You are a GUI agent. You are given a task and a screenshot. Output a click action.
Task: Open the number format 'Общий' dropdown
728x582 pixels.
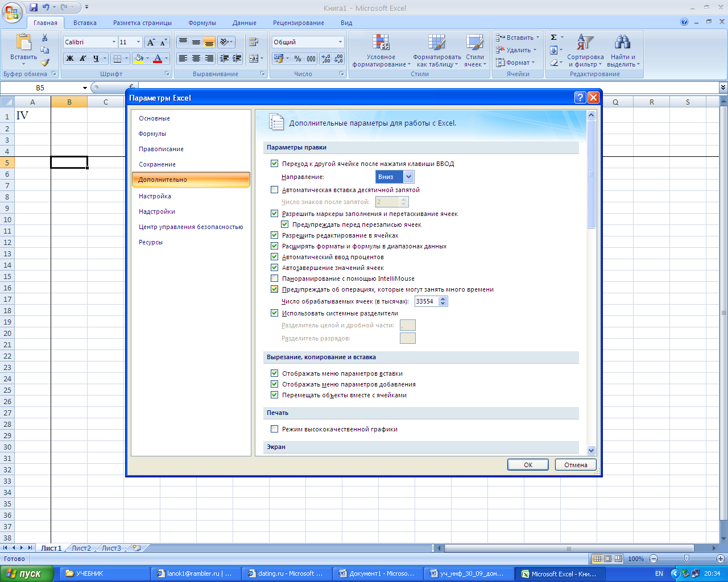point(340,42)
